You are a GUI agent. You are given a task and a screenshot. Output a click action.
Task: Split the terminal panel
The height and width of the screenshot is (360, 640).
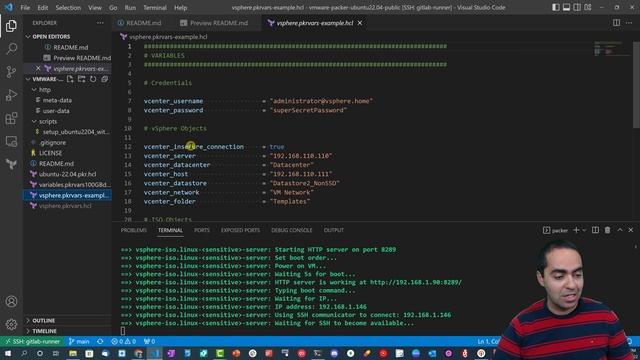(596, 230)
